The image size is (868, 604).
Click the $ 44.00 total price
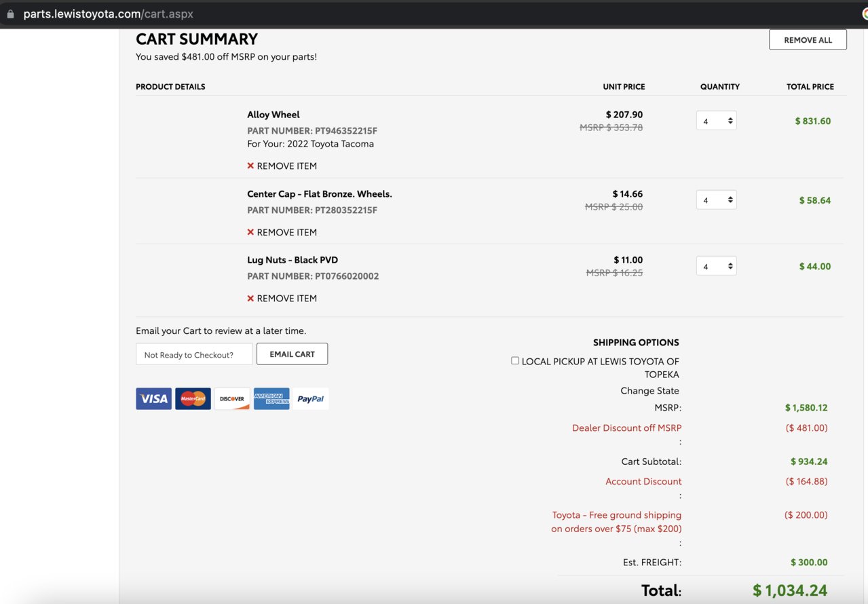[x=815, y=266]
